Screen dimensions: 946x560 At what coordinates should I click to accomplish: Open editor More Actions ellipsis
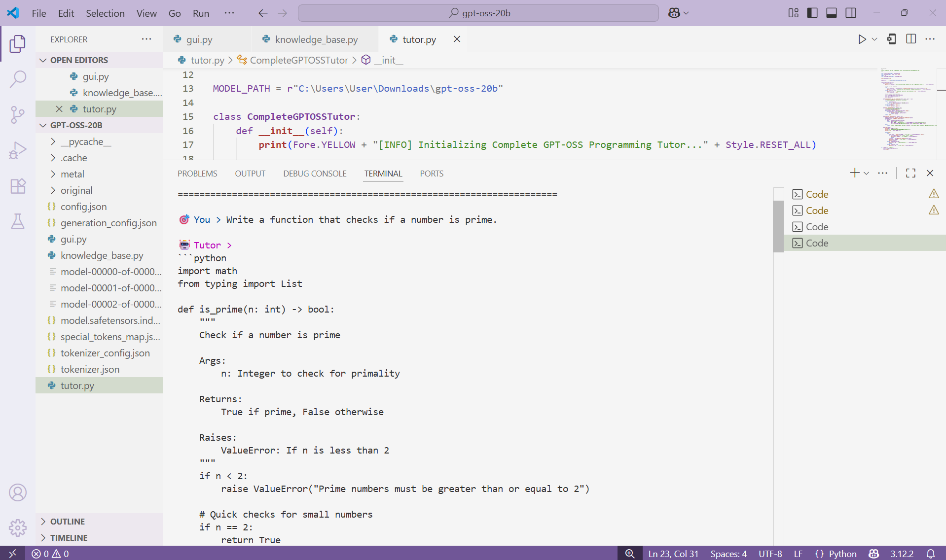pos(930,39)
